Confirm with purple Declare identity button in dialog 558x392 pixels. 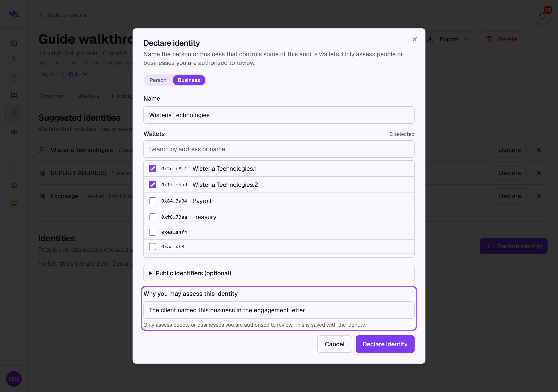tap(385, 344)
